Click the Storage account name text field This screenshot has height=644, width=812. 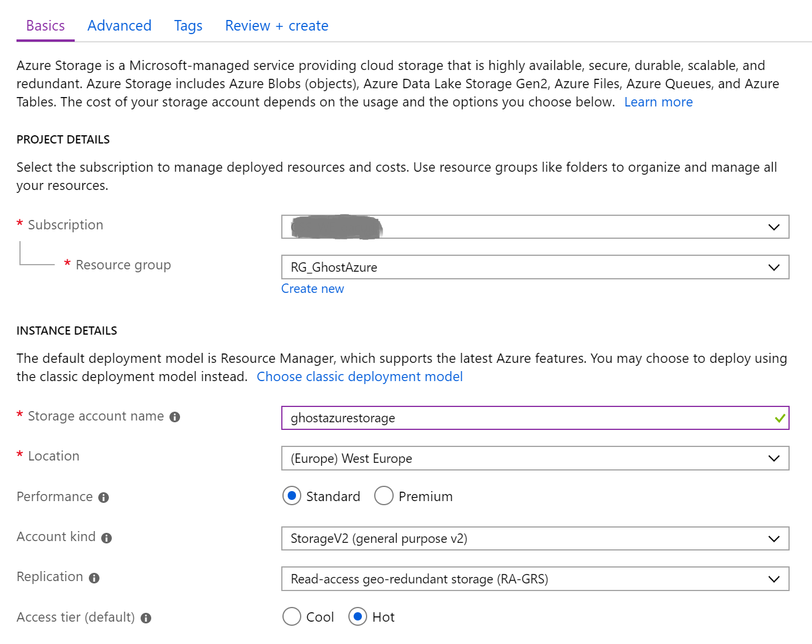(524, 418)
